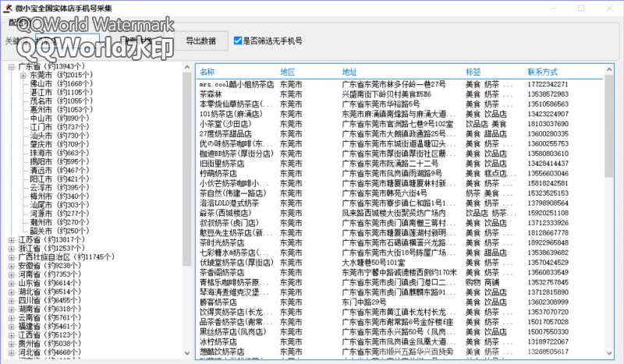Select 珠海市 in the region tree
Screen dimensions: 624x364
tap(40, 153)
